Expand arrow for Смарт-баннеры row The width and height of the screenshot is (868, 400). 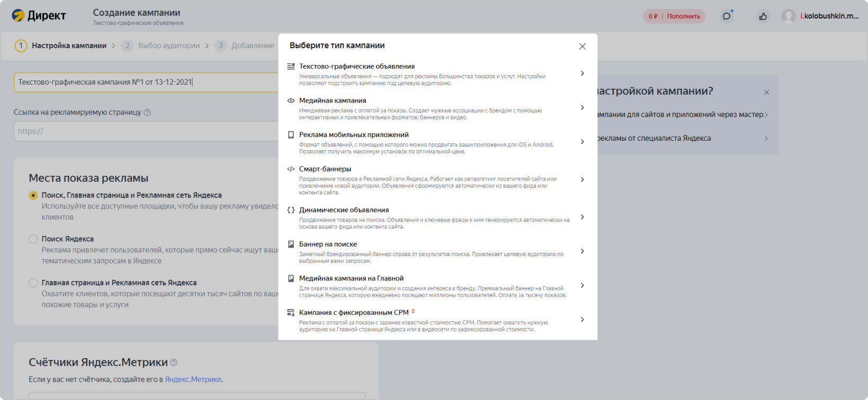pyautogui.click(x=582, y=179)
